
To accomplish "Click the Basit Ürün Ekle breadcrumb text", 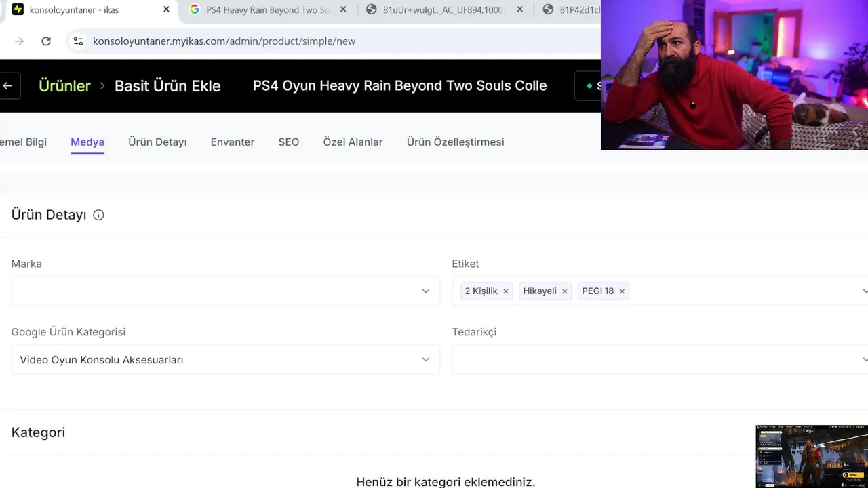I will coord(167,86).
